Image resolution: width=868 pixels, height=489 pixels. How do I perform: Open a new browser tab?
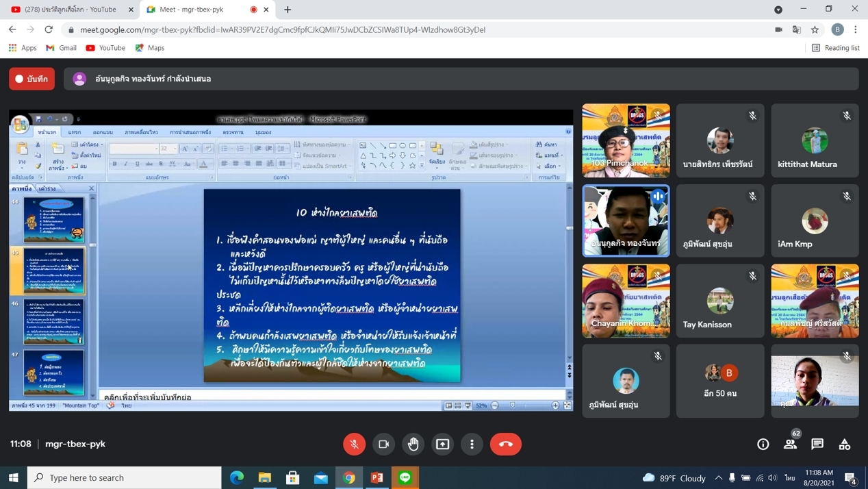[x=288, y=10]
